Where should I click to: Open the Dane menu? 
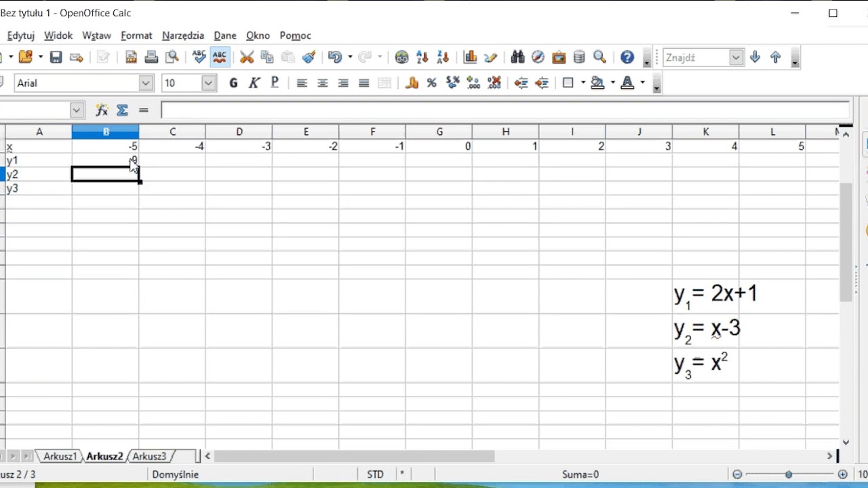(225, 35)
